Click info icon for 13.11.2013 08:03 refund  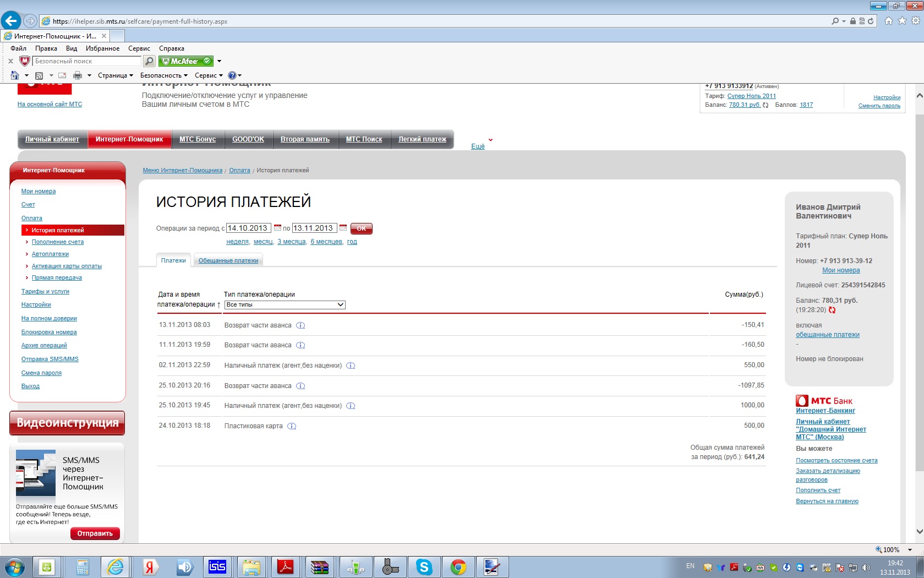[300, 325]
